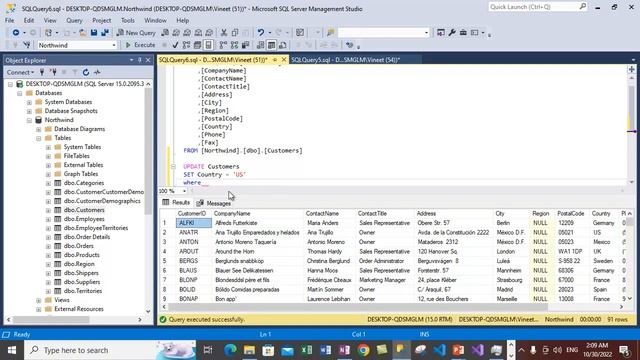Toggle Results to File icon

pos(282,45)
